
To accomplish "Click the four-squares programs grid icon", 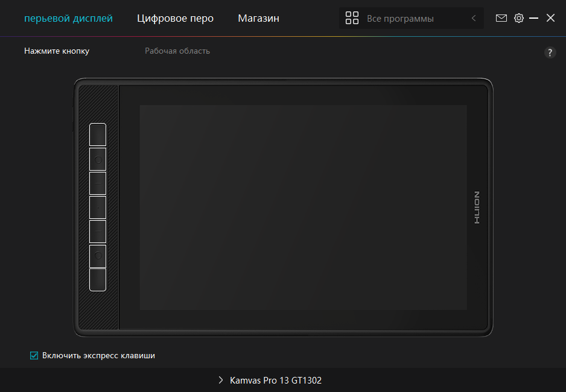I will 352,18.
